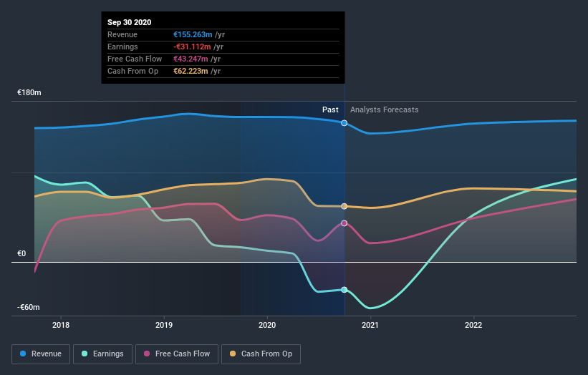
Task: Click the €0 y-axis label
Action: [21, 253]
